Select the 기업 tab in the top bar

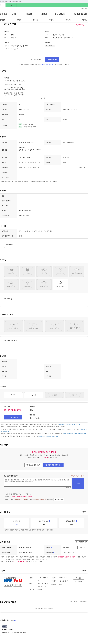click(x=11, y=5)
